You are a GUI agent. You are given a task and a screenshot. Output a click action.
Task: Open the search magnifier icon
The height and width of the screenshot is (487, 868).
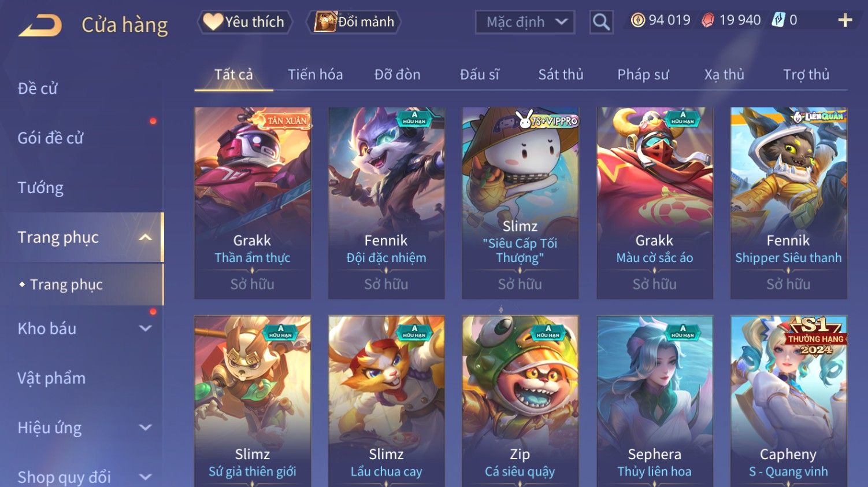coord(601,23)
